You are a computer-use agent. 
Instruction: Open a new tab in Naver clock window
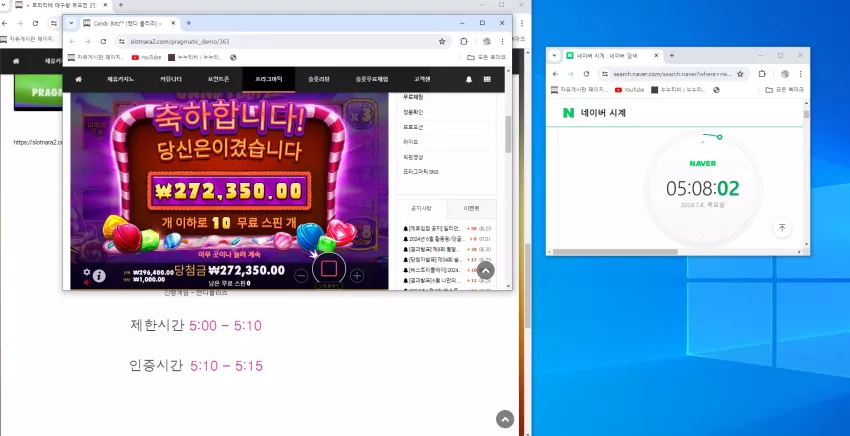[x=672, y=55]
